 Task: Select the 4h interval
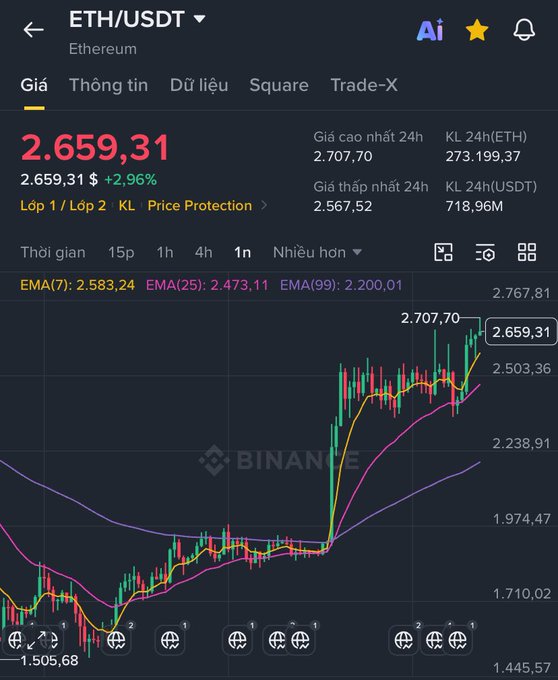pyautogui.click(x=203, y=252)
